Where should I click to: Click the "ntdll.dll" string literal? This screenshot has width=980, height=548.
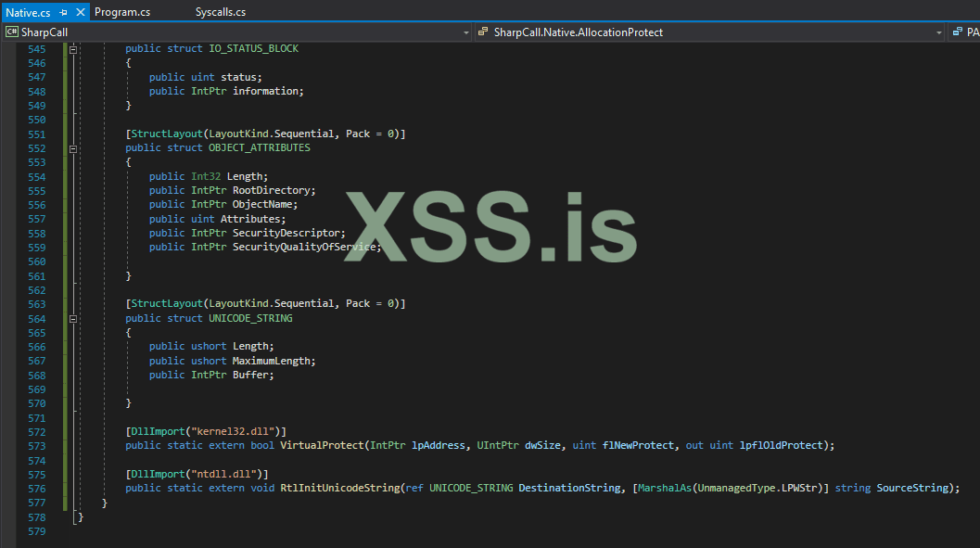click(223, 474)
